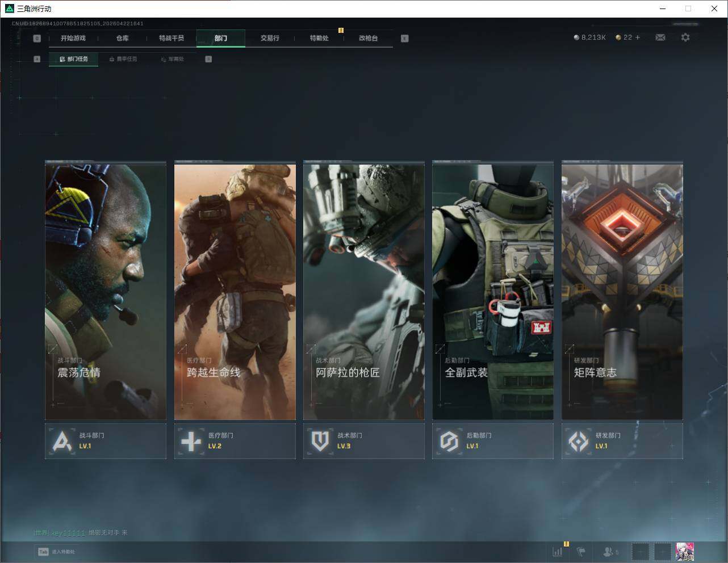
Task: Go to the 特战干员 tab
Action: [x=171, y=38]
